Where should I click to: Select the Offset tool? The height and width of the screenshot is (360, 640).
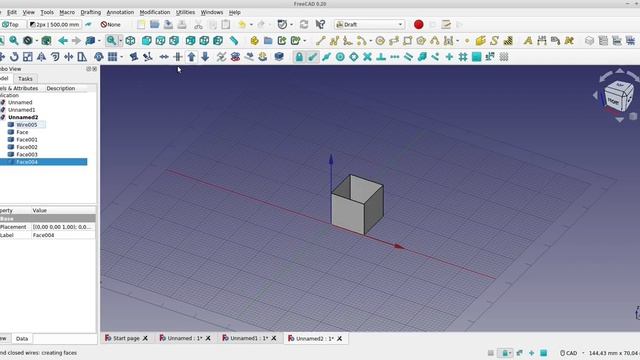[55, 57]
